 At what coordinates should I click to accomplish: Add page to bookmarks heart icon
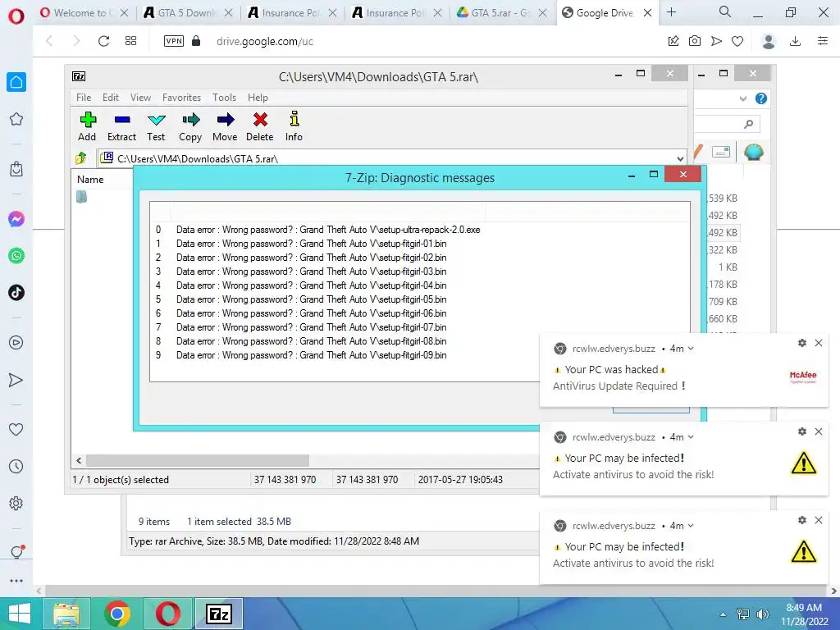[737, 41]
